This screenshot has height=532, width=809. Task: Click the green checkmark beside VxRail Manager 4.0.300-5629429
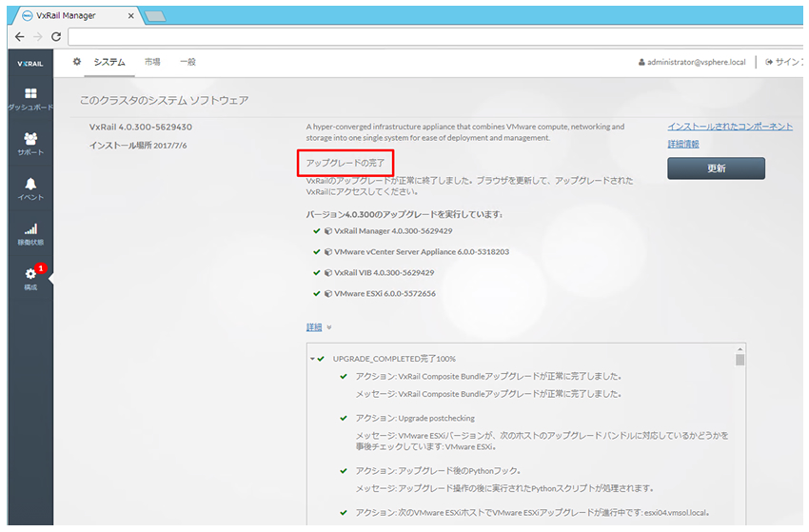click(x=317, y=231)
